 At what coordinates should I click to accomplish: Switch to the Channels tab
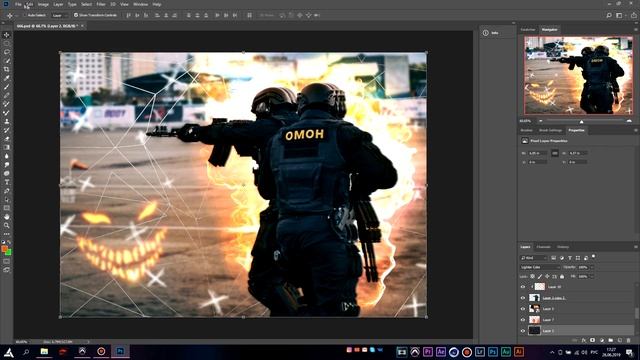(543, 247)
